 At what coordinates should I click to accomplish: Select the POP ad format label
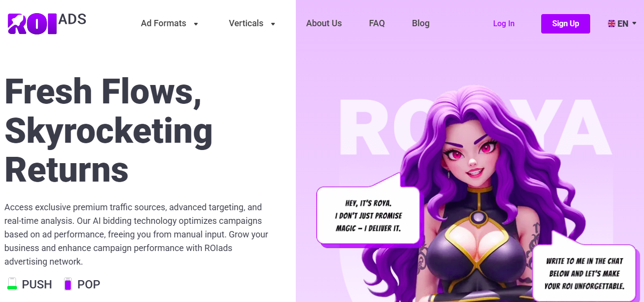(x=89, y=285)
